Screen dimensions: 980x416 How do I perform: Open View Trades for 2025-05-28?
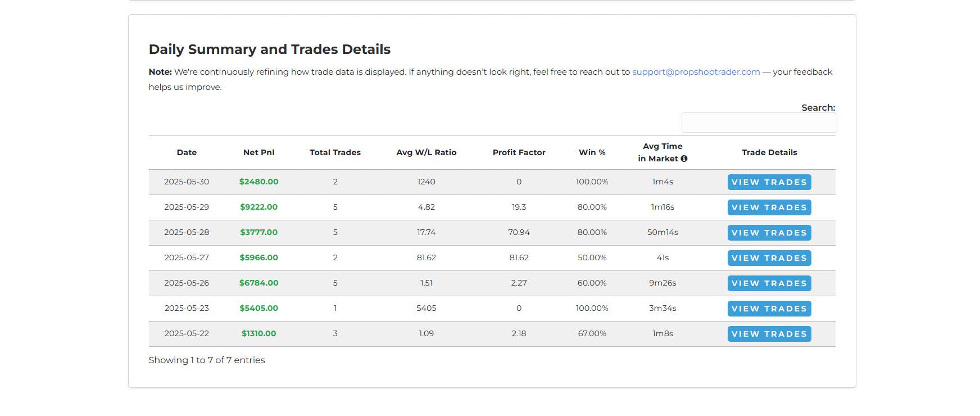point(769,233)
